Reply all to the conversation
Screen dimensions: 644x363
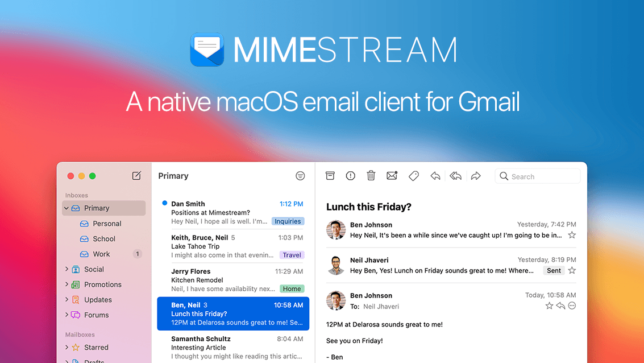455,176
